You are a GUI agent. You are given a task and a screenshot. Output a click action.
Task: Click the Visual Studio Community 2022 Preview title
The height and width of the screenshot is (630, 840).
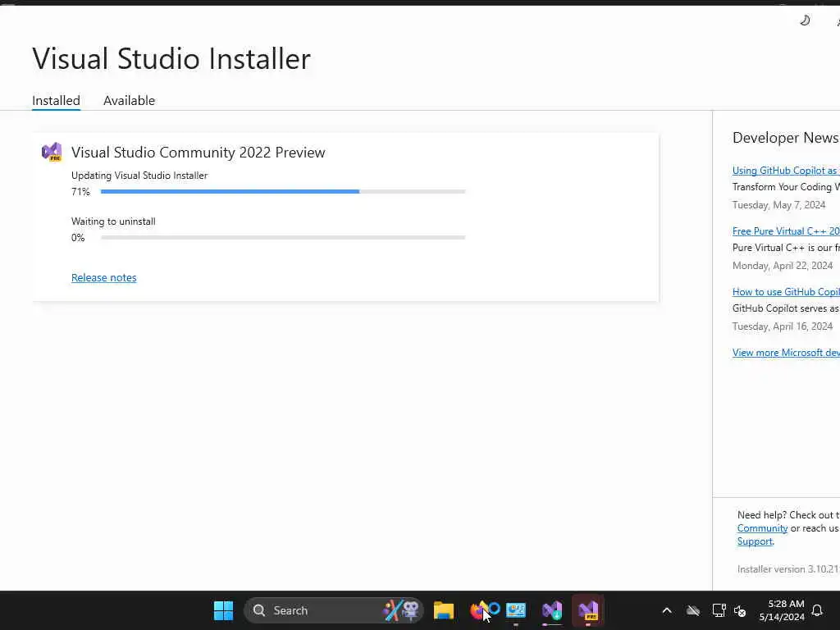coord(199,152)
